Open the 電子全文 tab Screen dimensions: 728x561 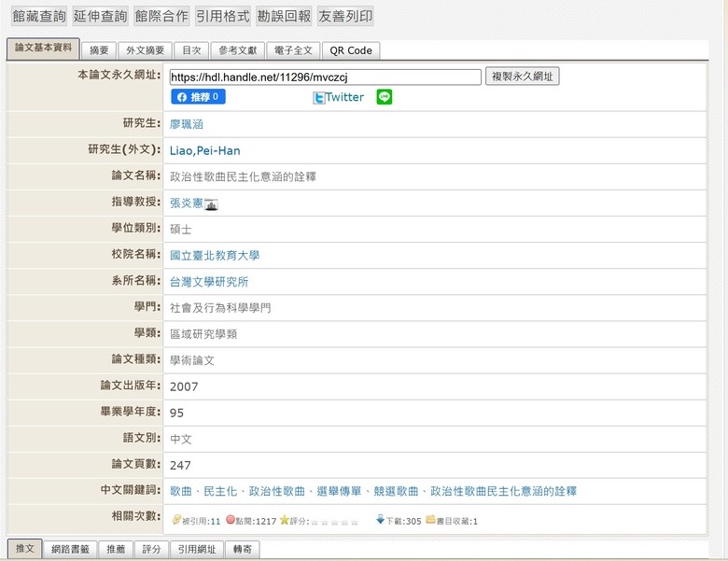pyautogui.click(x=293, y=50)
